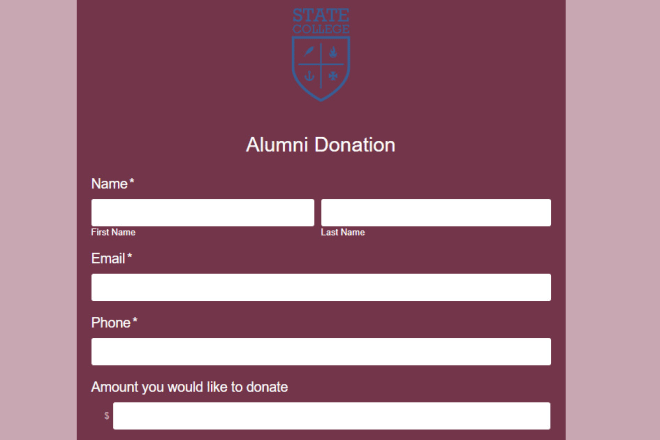Click the 'Last Name' sublabel text
This screenshot has width=660, height=440.
point(343,232)
